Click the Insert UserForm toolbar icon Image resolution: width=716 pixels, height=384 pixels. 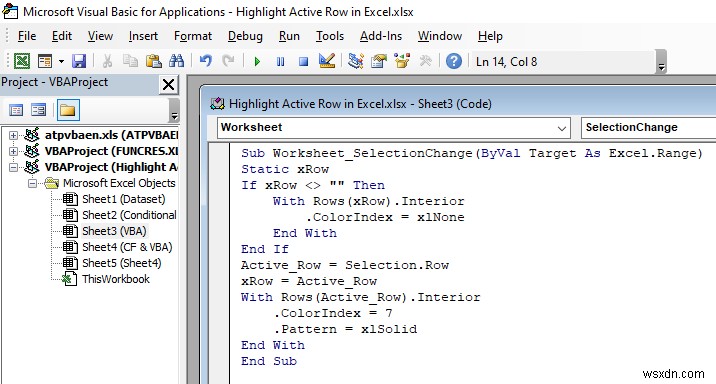click(x=45, y=61)
